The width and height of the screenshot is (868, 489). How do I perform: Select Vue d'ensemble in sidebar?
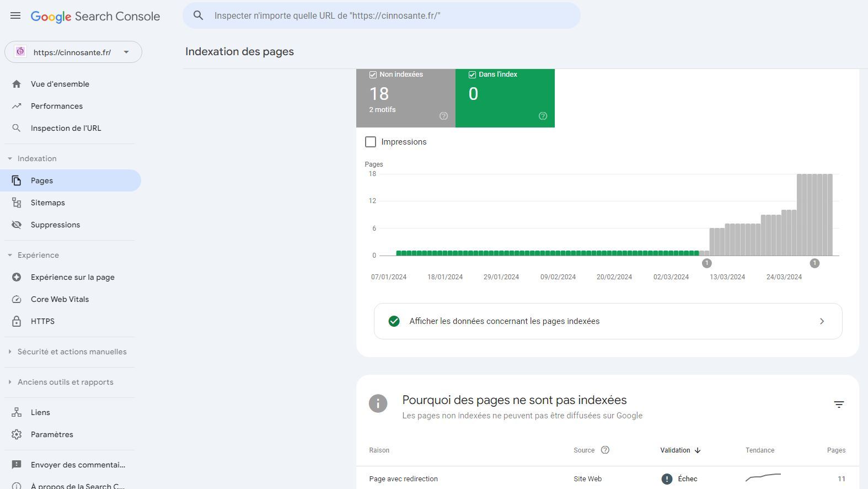pyautogui.click(x=60, y=84)
